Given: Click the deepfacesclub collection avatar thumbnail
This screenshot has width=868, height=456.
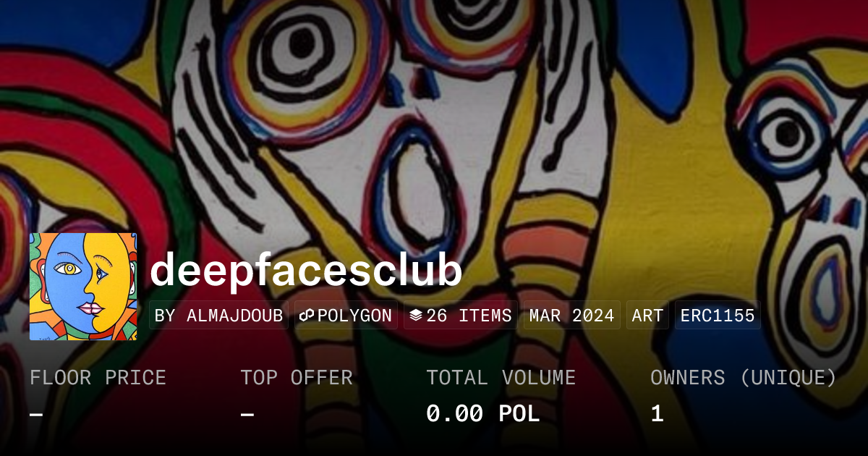Looking at the screenshot, I should [x=83, y=287].
